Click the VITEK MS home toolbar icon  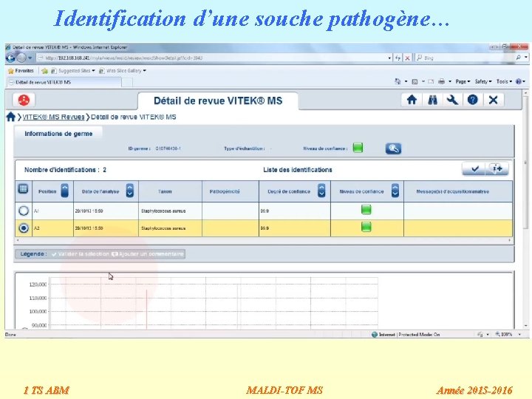[412, 100]
